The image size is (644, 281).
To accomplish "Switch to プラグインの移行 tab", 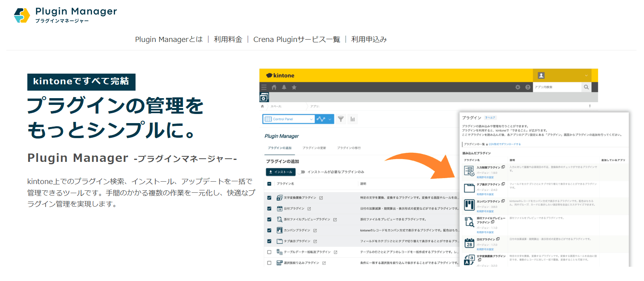I will click(x=349, y=148).
